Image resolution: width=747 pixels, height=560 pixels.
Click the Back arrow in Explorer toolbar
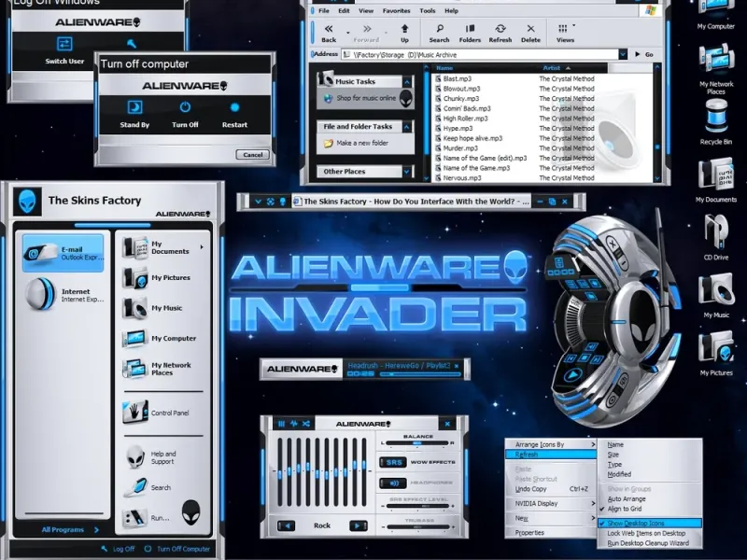pyautogui.click(x=329, y=29)
